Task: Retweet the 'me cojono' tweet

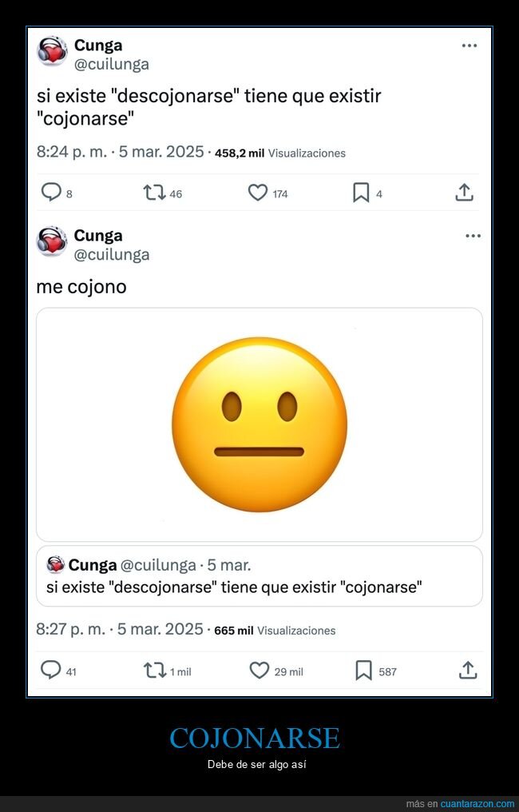Action: 155,671
